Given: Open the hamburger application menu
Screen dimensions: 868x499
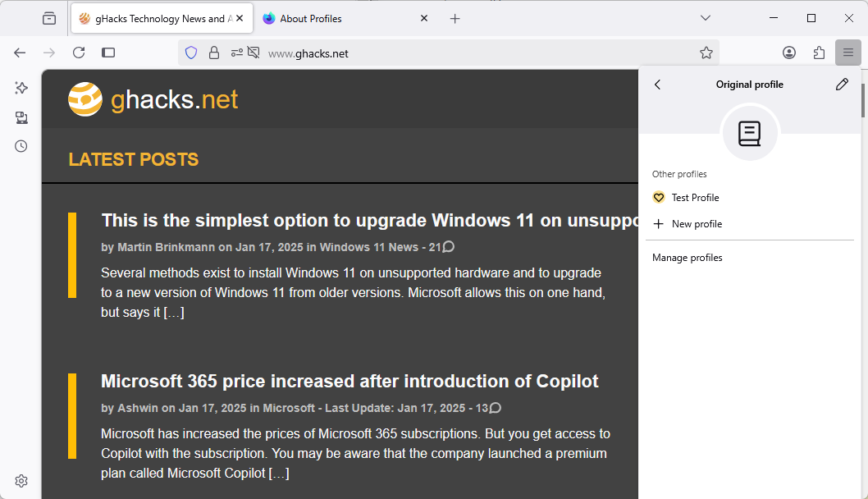Looking at the screenshot, I should tap(848, 52).
